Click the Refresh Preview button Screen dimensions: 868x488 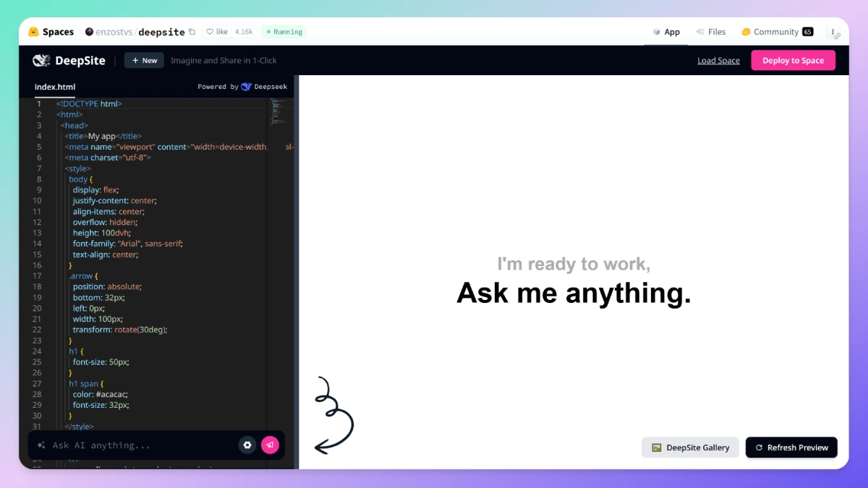click(x=791, y=448)
